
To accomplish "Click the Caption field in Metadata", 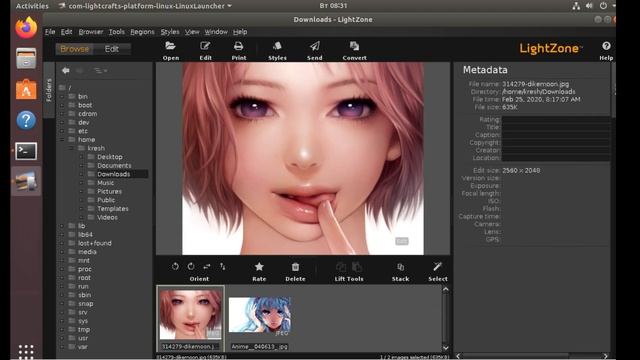I will point(555,135).
